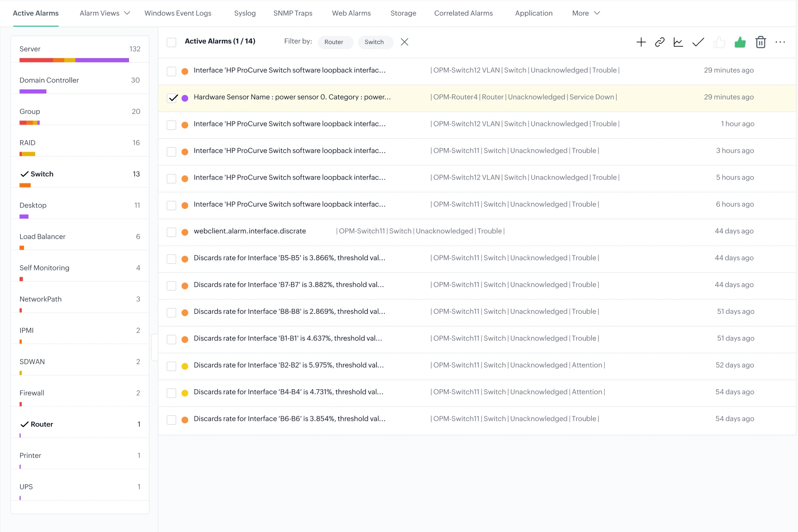Viewport: 798px width, 532px height.
Task: Switch to the Active Alarms tab
Action: (35, 13)
